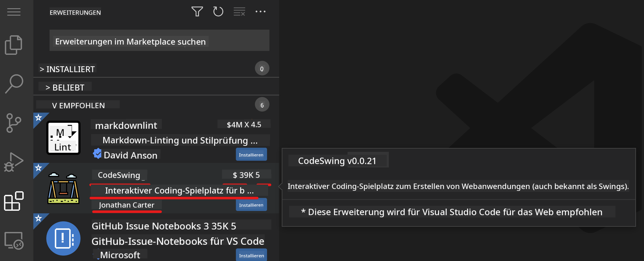This screenshot has height=261, width=644.
Task: Install the CodeSwing extension
Action: click(x=251, y=205)
